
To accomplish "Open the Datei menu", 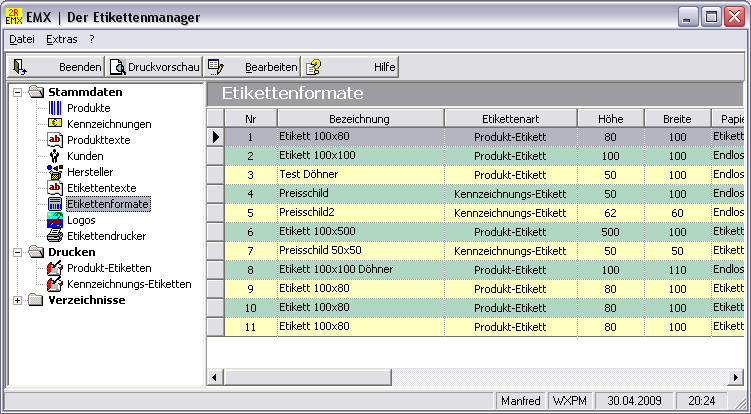I will coord(21,39).
